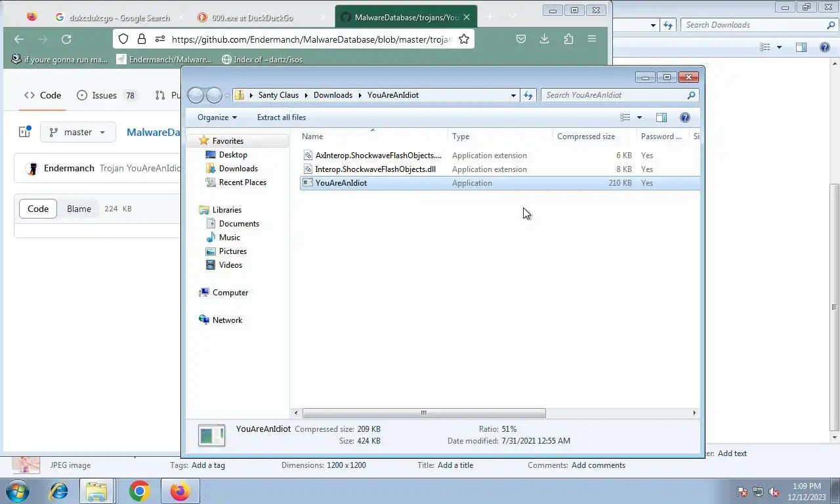Open the Explorer help question mark
This screenshot has width=840, height=504.
click(685, 117)
